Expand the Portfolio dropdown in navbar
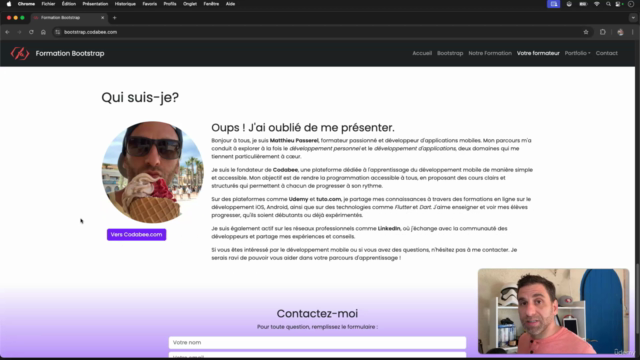The width and height of the screenshot is (640, 360). 577,53
